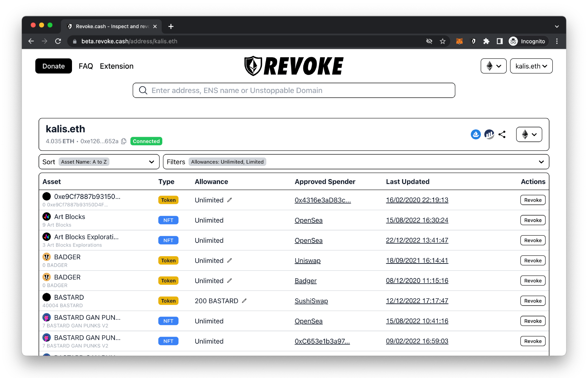This screenshot has height=378, width=588.
Task: Open transaction dated 22/12/2022 13:41:47
Action: click(x=417, y=240)
